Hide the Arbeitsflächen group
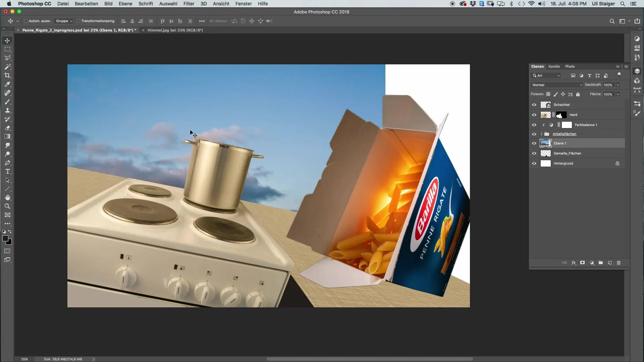Viewport: 644px width, 362px height. [x=534, y=134]
